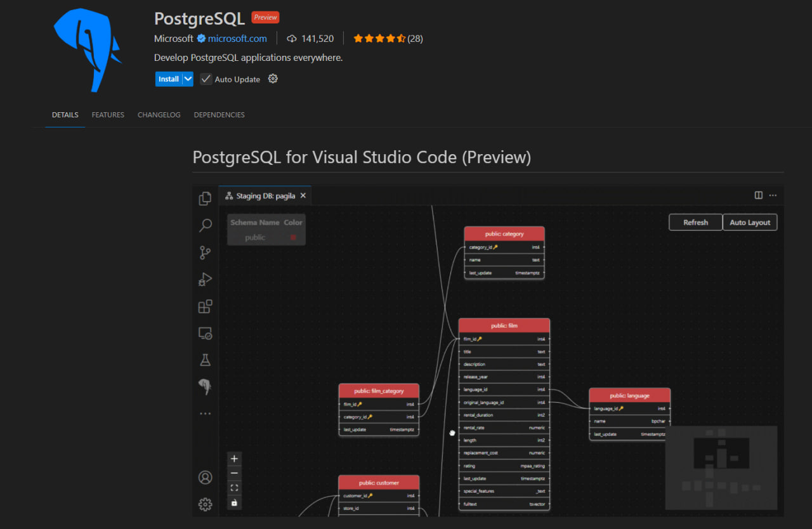
Task: Click the original_language_id row in film table
Action: [504, 402]
